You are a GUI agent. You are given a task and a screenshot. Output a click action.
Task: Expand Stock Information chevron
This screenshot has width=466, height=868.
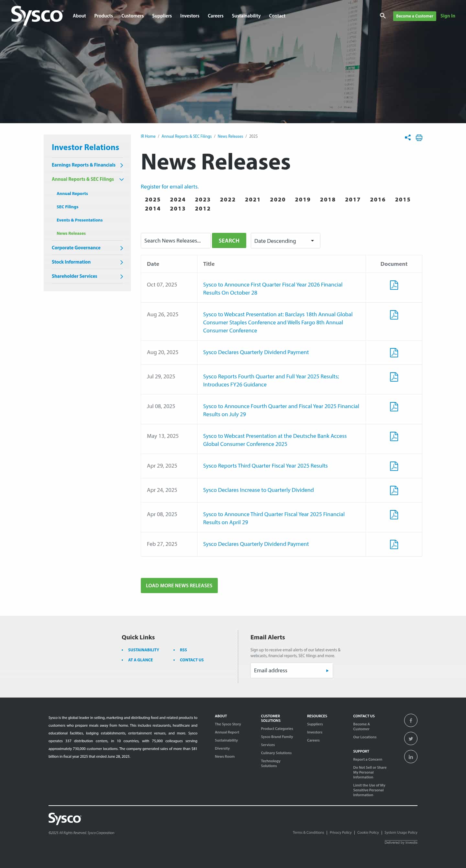pyautogui.click(x=121, y=262)
